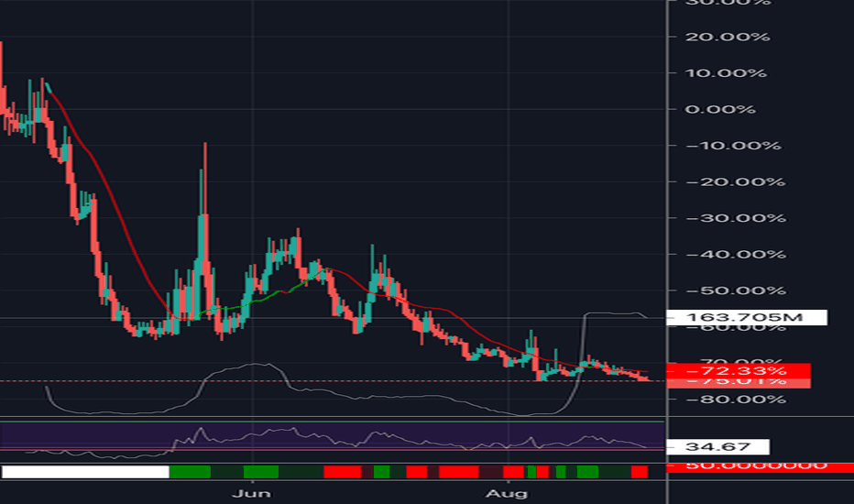854x504 pixels.
Task: Click the 20.00% axis label
Action: click(728, 37)
